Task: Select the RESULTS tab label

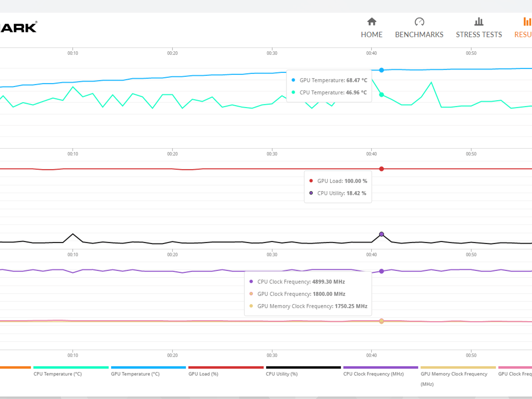Action: (x=523, y=35)
